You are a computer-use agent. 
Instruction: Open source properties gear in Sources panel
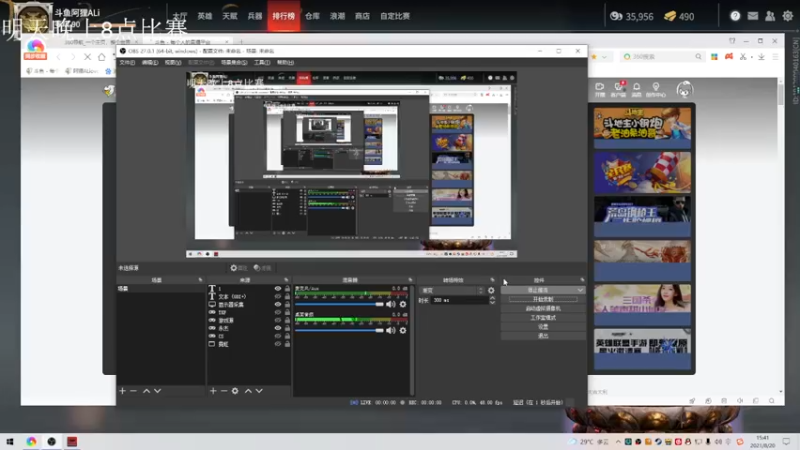235,391
